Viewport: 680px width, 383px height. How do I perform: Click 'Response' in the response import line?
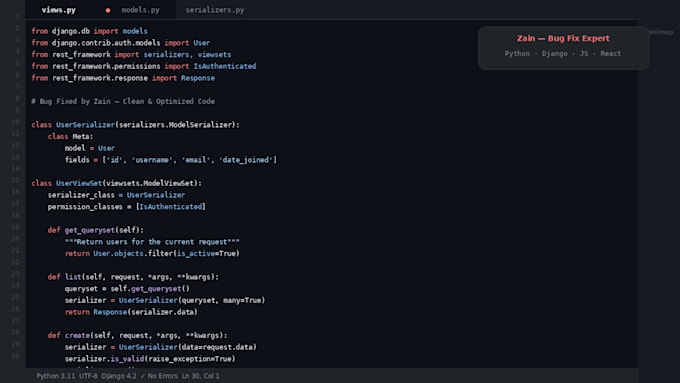pyautogui.click(x=198, y=78)
